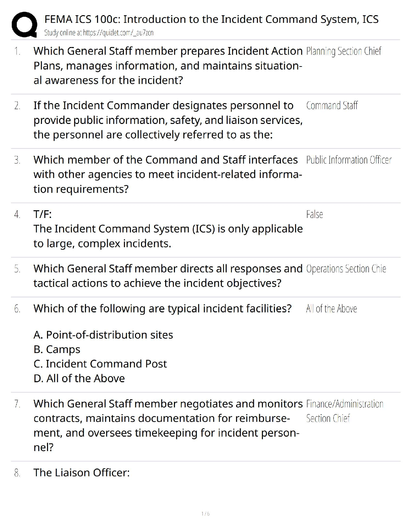Click the FEMA ICS 100c document title
Viewport: 411px width, 532px height.
(211, 19)
